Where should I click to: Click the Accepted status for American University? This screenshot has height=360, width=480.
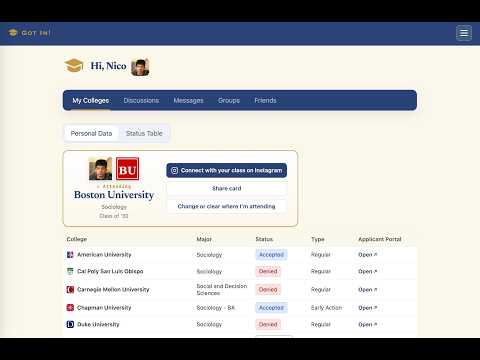click(x=271, y=255)
